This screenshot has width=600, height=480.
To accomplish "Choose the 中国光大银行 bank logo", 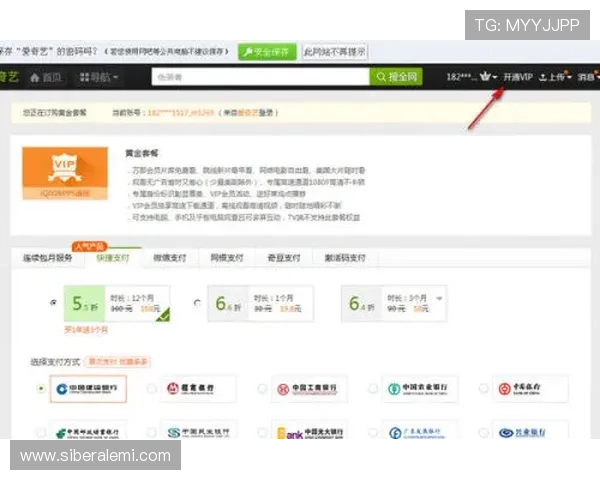I will [309, 430].
